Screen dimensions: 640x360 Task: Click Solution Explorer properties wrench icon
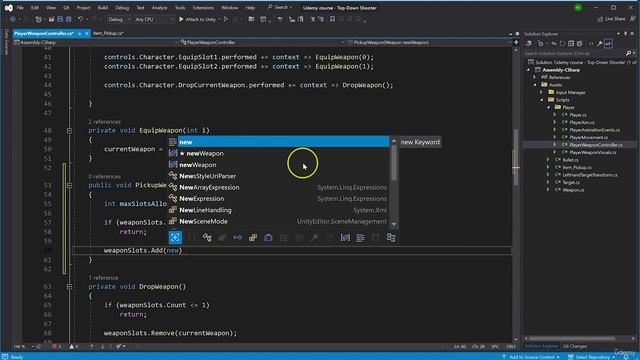tap(600, 43)
